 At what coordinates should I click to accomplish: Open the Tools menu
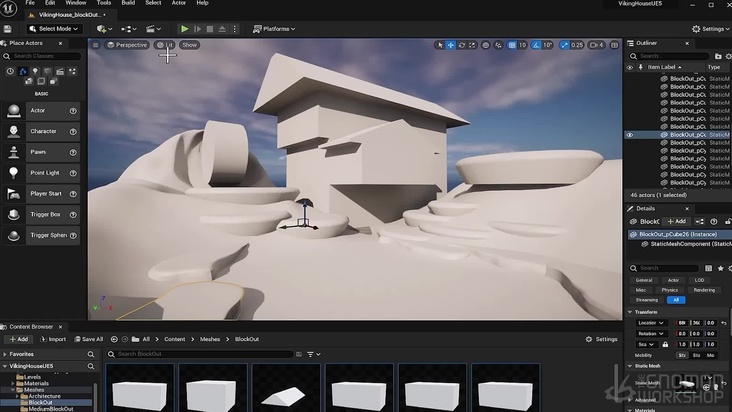pyautogui.click(x=104, y=3)
